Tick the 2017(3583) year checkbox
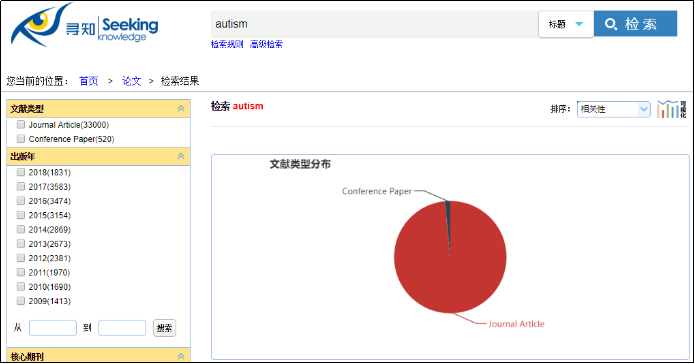Image resolution: width=695 pixels, height=364 pixels. pyautogui.click(x=20, y=186)
